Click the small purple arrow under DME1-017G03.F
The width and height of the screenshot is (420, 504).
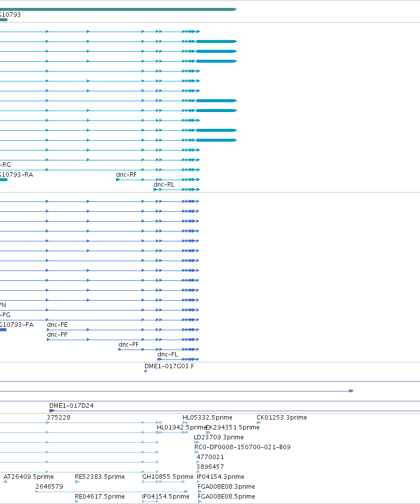146,371
